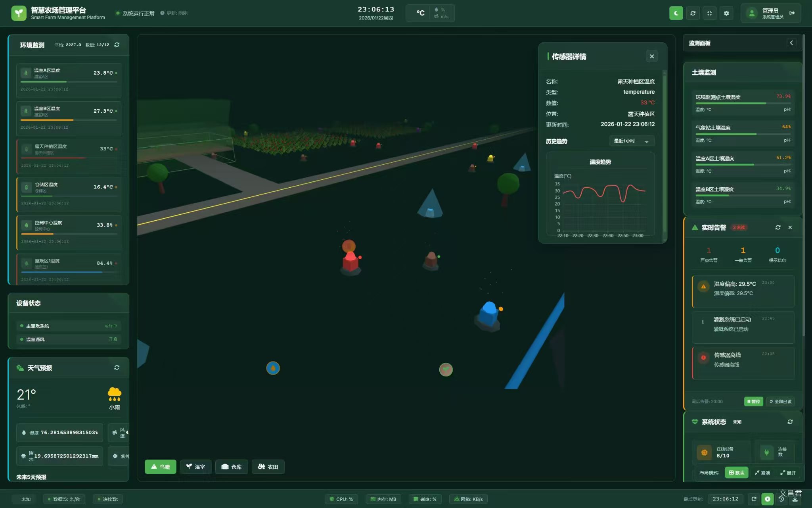Click the header refresh icon
Viewport: 812px width, 508px height.
[x=693, y=13]
